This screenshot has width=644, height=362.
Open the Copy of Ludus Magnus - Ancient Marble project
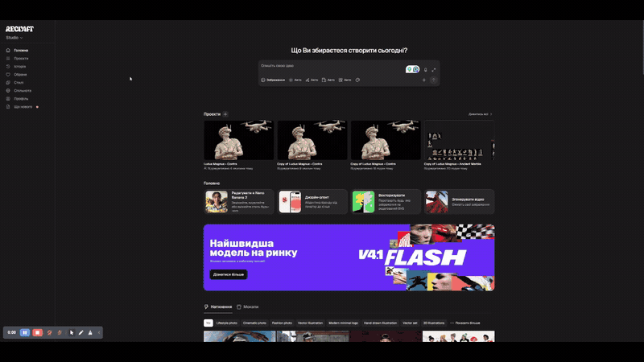(459, 140)
